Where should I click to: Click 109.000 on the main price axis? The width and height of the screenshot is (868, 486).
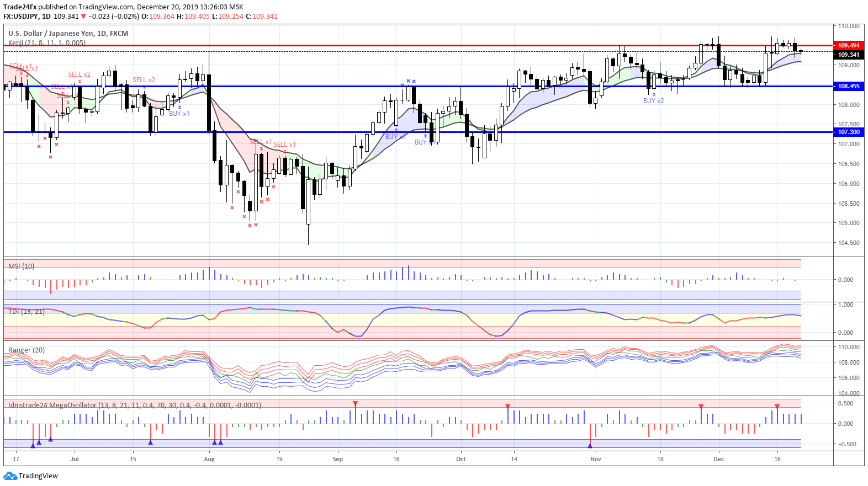[x=849, y=65]
